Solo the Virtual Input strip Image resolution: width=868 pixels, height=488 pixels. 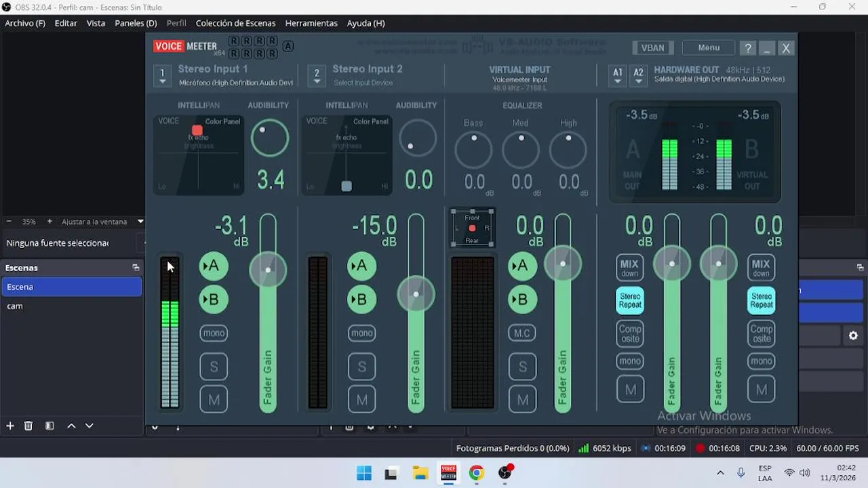[522, 367]
